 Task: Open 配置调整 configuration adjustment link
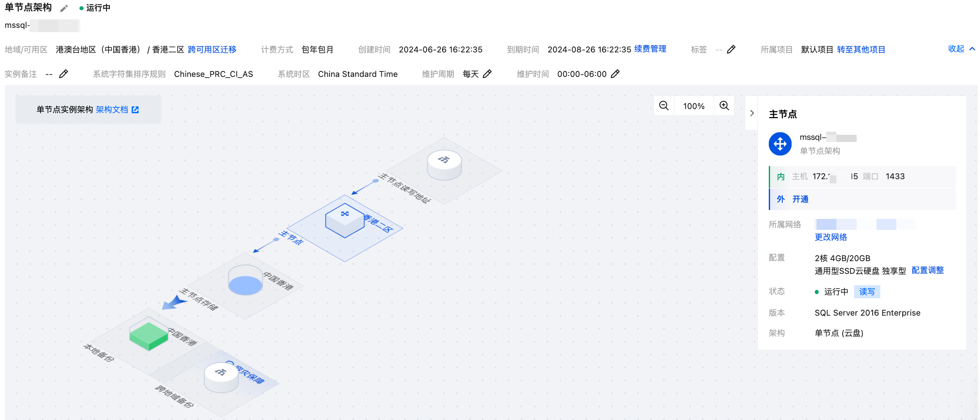tap(928, 270)
